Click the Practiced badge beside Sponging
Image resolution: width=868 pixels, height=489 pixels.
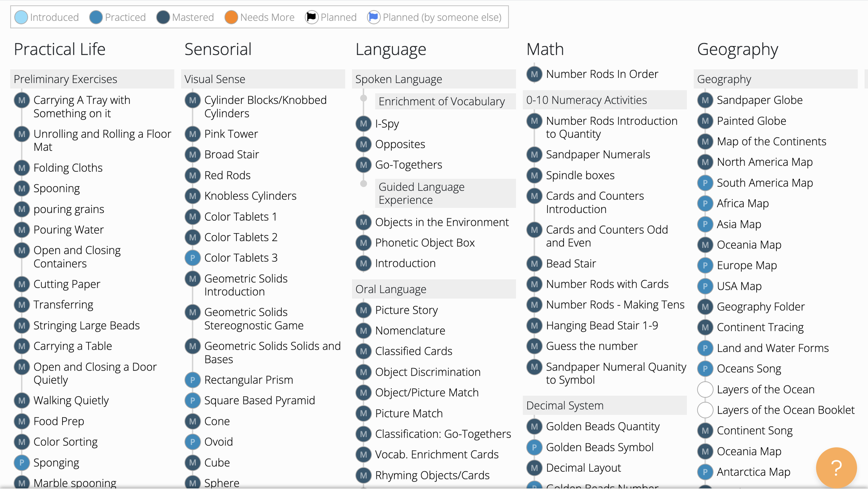point(22,463)
